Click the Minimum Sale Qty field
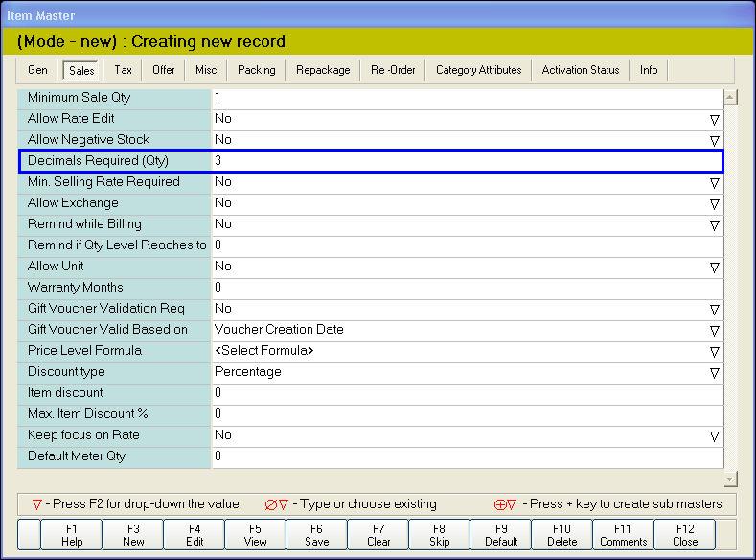 (x=466, y=98)
